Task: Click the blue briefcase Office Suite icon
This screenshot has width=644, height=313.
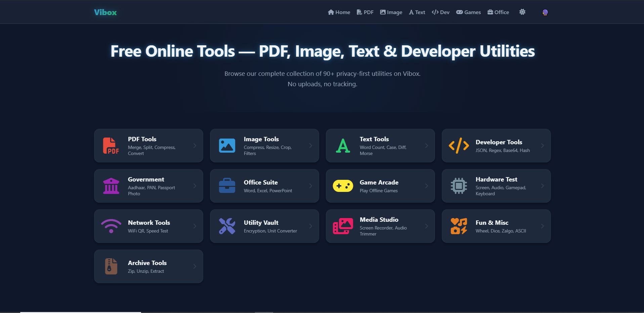Action: 227,186
